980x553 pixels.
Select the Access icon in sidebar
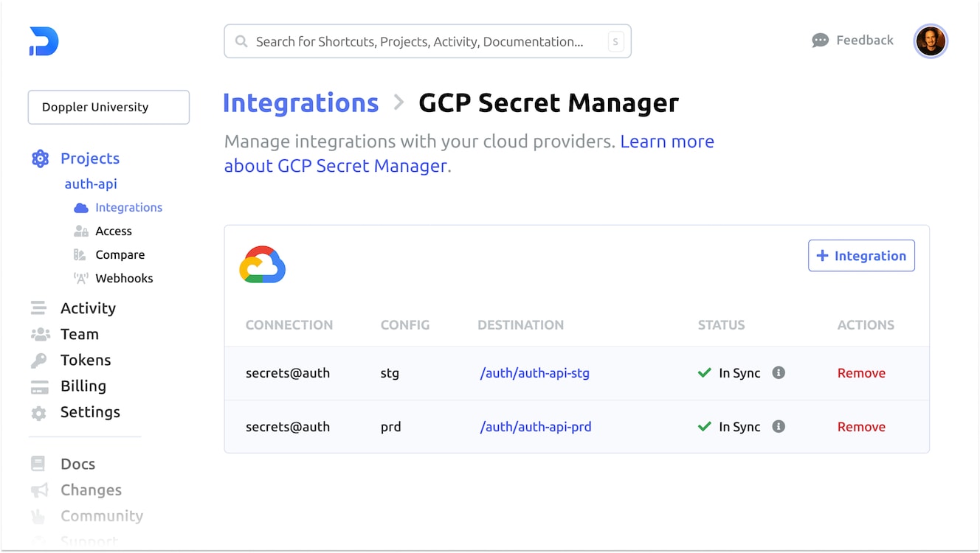(x=80, y=231)
